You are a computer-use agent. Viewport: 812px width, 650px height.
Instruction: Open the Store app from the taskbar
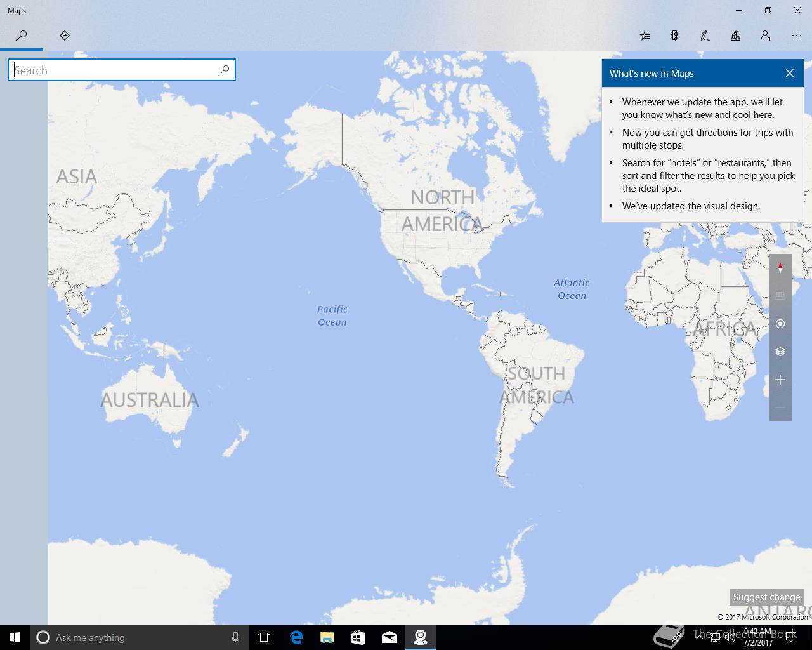click(358, 637)
